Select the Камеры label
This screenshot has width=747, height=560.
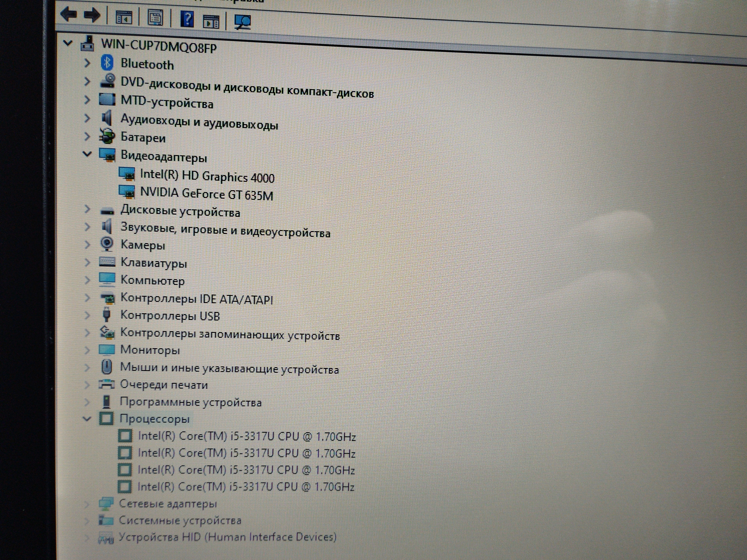click(143, 245)
